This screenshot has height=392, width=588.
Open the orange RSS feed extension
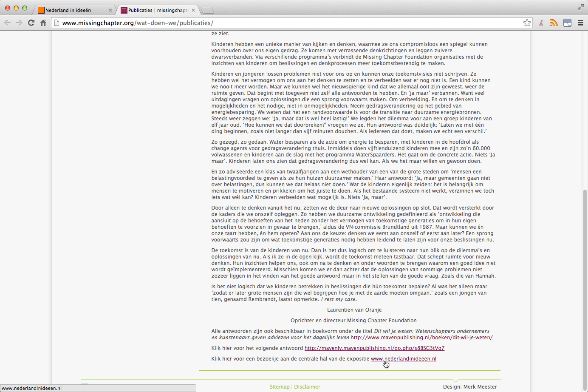point(554,23)
